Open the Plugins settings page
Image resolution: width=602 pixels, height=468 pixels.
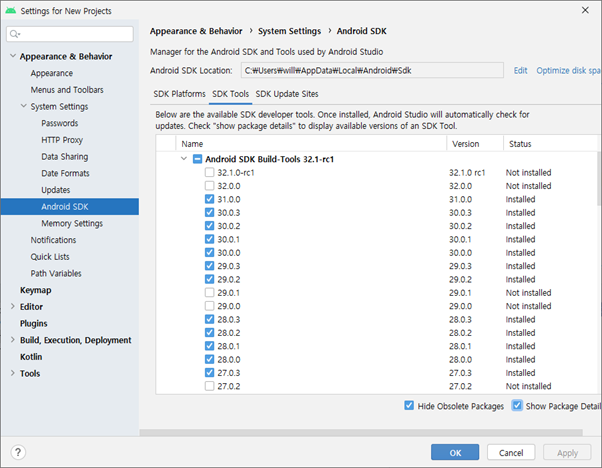(x=33, y=324)
